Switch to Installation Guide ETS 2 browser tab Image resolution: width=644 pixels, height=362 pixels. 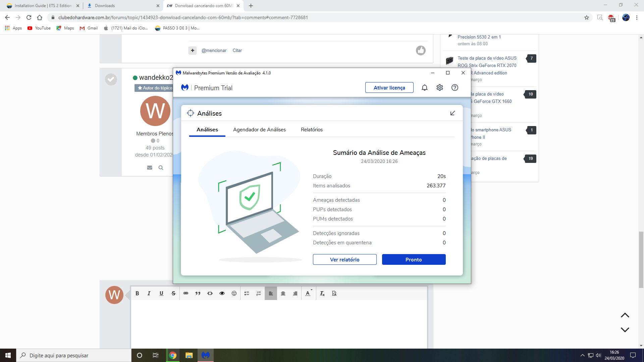point(43,6)
